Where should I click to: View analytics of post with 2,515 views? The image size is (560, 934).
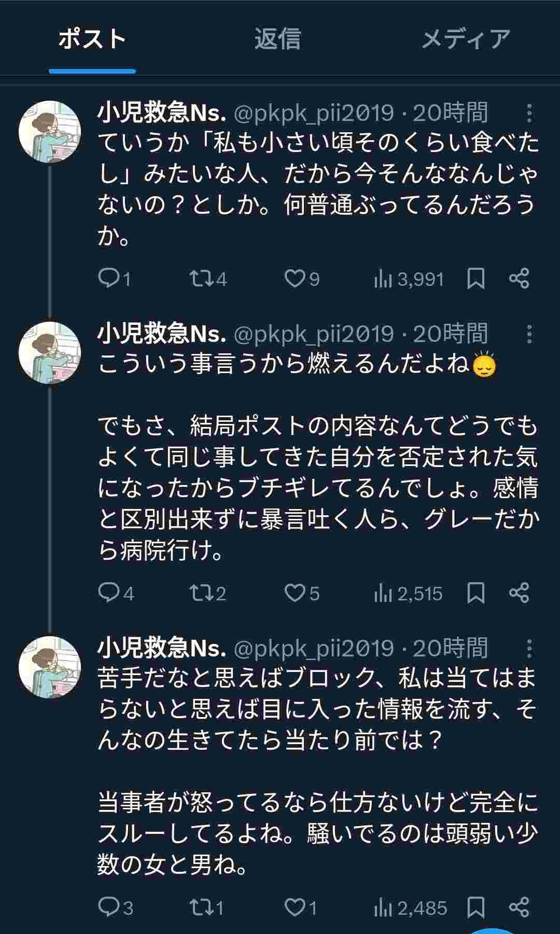tap(408, 593)
